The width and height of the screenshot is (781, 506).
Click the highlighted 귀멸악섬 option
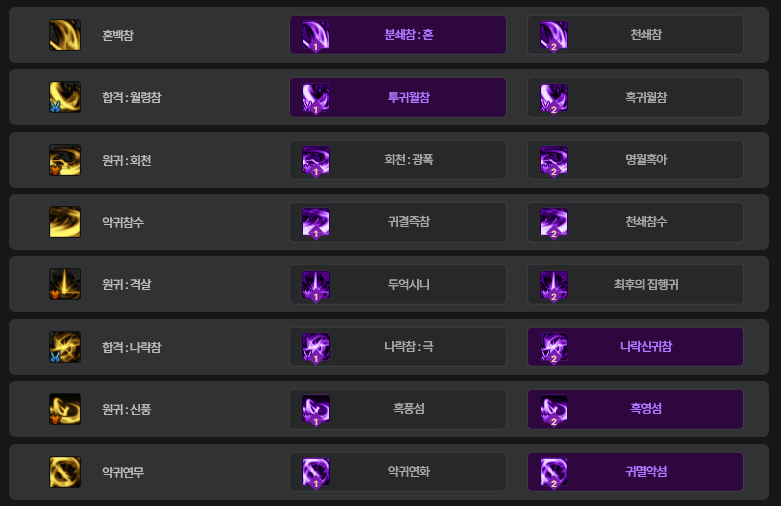635,471
